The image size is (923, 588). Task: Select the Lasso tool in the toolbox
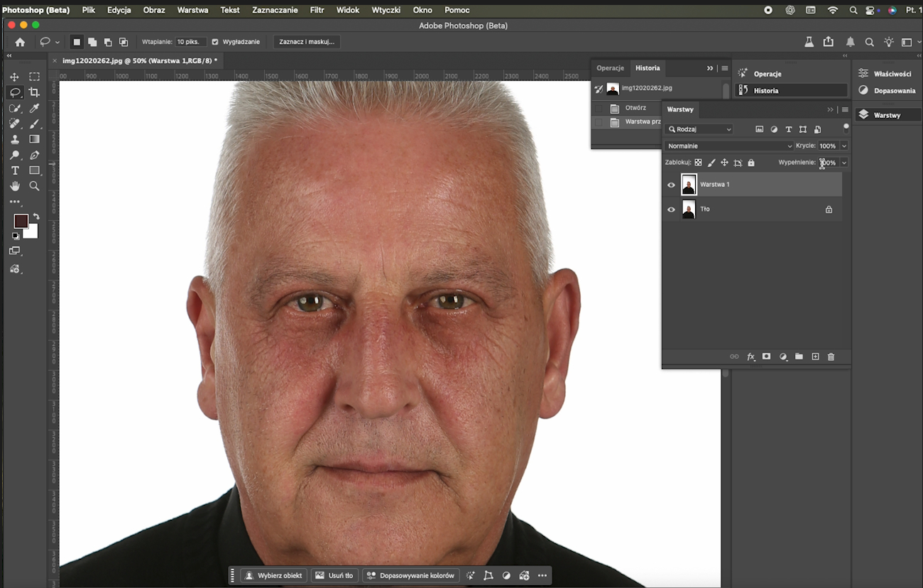[14, 92]
